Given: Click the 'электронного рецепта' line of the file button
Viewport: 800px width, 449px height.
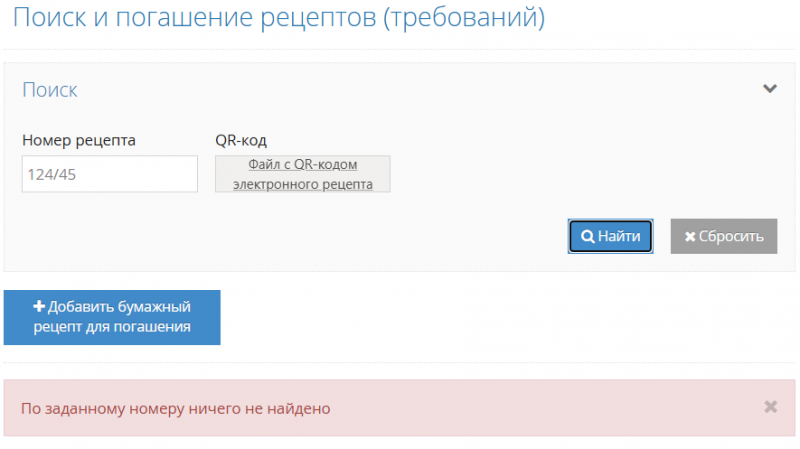Looking at the screenshot, I should point(302,185).
